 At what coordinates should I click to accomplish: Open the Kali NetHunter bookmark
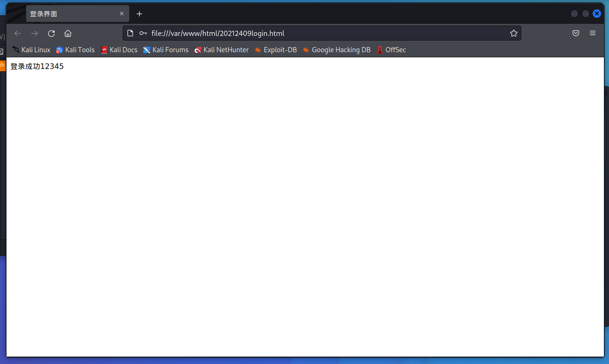pyautogui.click(x=222, y=50)
